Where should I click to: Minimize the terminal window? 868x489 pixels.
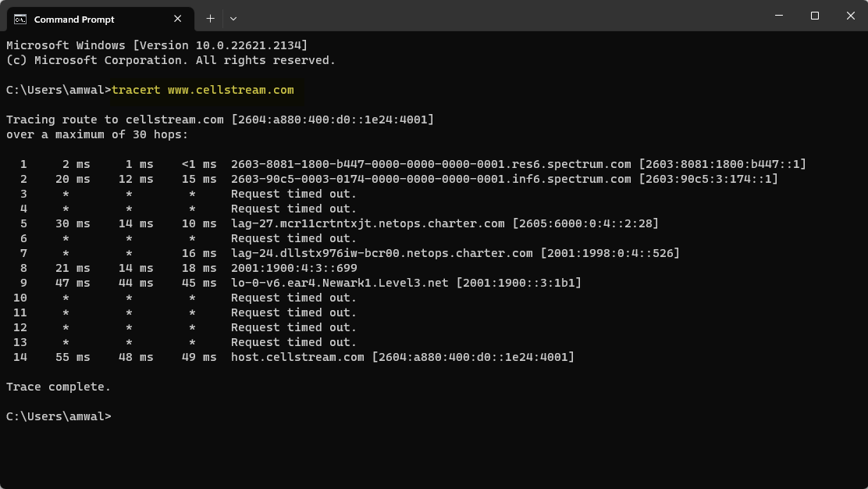tap(779, 16)
